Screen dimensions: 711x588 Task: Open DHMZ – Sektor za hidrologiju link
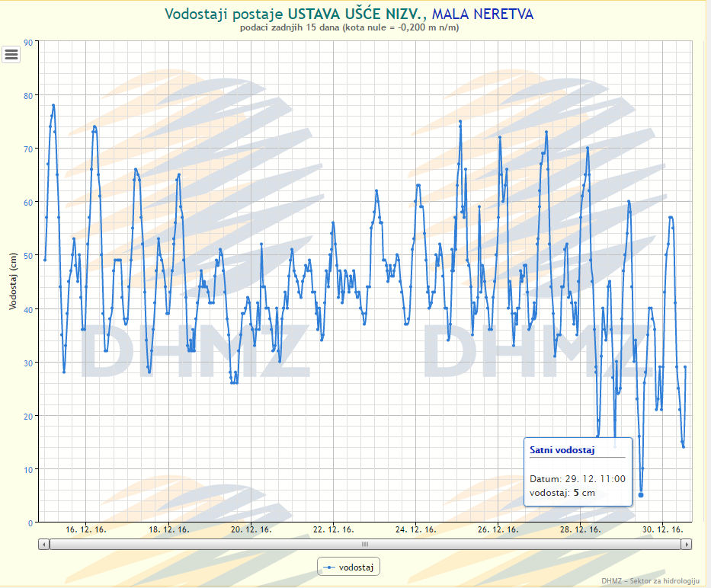coord(650,581)
